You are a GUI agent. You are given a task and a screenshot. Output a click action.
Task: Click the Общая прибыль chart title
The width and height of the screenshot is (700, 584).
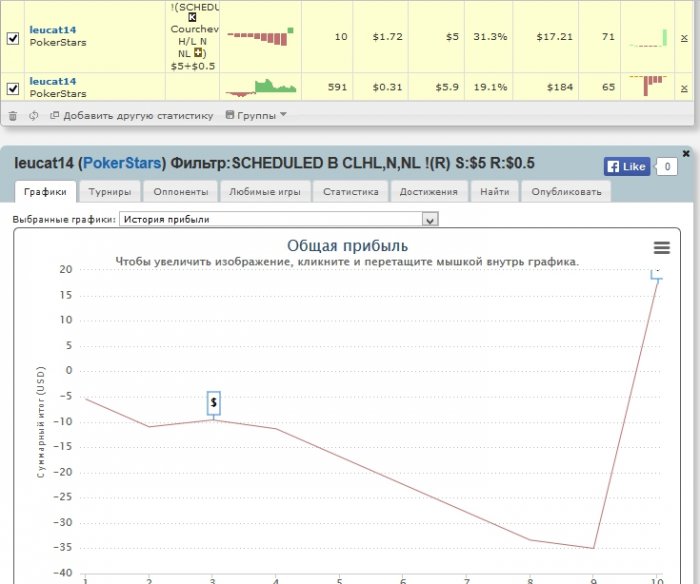(x=347, y=246)
